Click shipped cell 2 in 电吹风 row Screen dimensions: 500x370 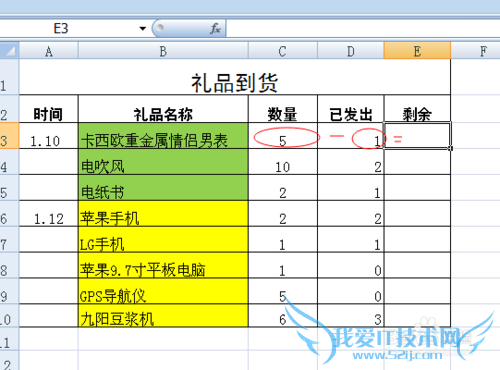[x=351, y=162]
